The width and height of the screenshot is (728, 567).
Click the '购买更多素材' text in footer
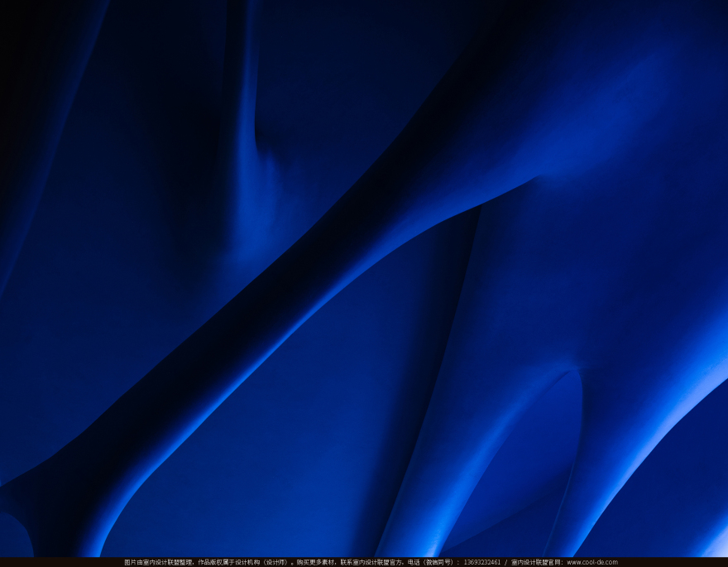(316, 562)
